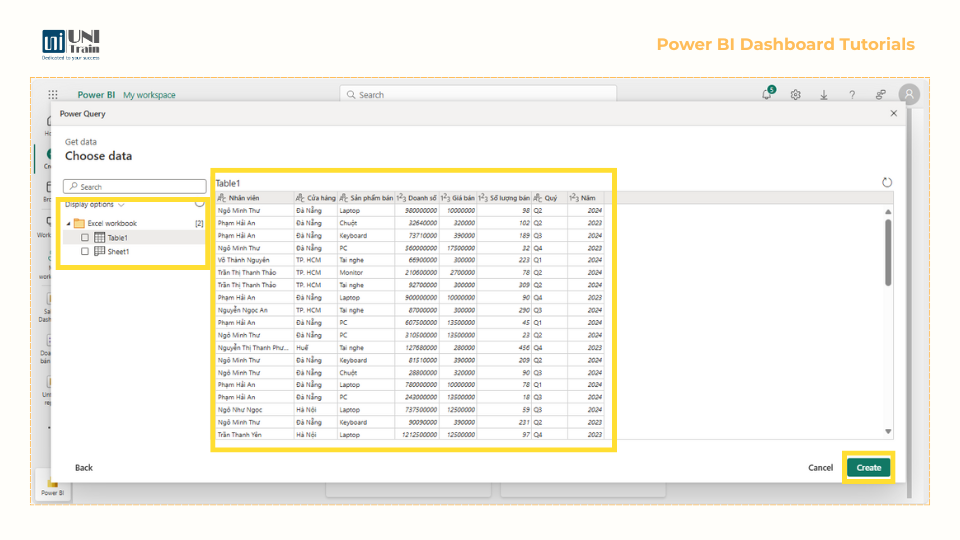
Task: Click the Doanh số column type icon
Action: pyautogui.click(x=401, y=198)
